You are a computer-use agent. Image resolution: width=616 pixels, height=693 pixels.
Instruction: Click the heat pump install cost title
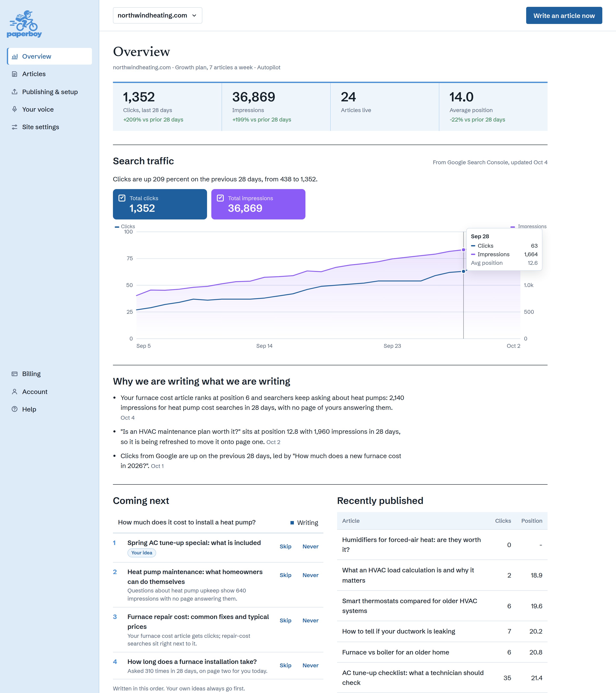187,522
